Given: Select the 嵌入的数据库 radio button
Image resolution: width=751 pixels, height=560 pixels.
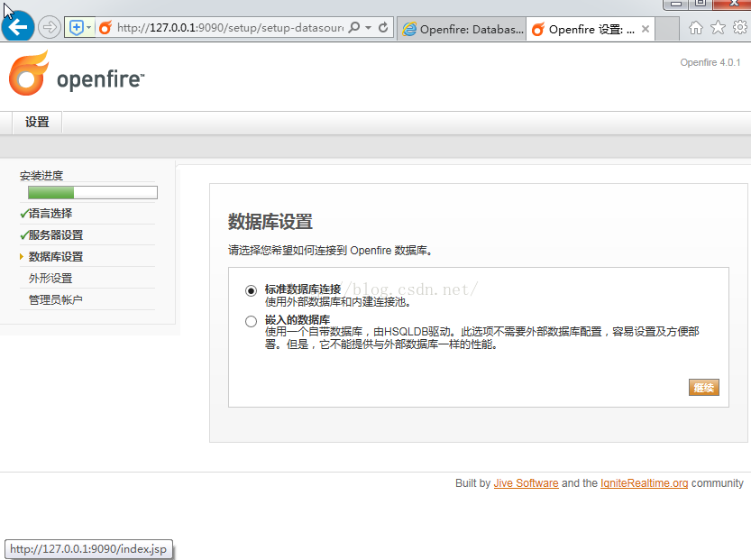Looking at the screenshot, I should 251,321.
